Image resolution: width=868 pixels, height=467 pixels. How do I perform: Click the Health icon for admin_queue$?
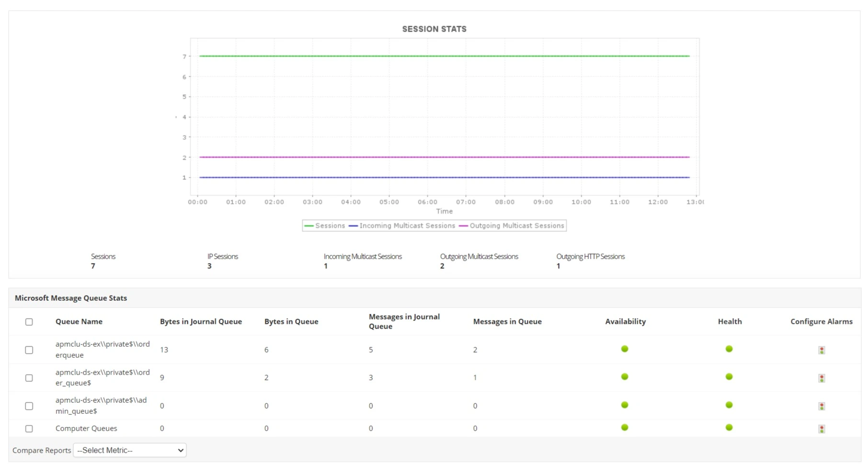click(729, 405)
